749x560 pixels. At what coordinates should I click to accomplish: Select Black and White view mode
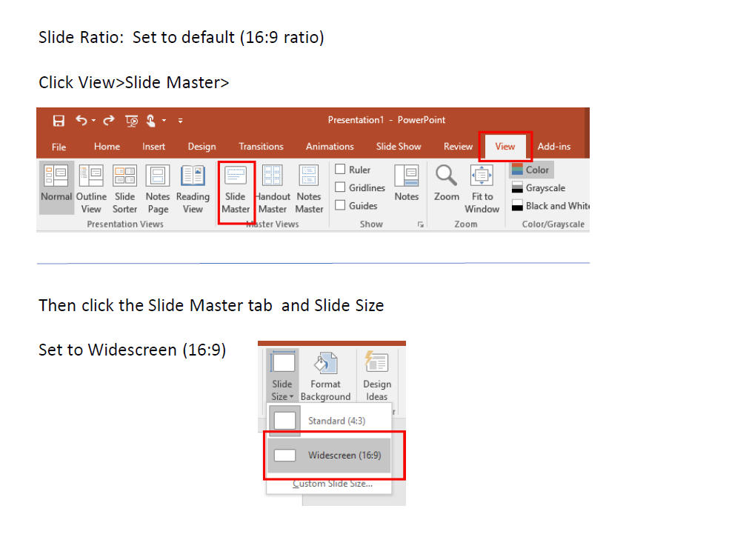click(x=550, y=206)
